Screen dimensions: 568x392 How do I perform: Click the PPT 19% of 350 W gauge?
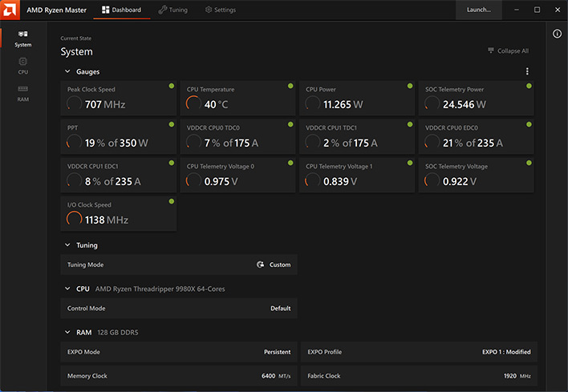click(x=119, y=137)
